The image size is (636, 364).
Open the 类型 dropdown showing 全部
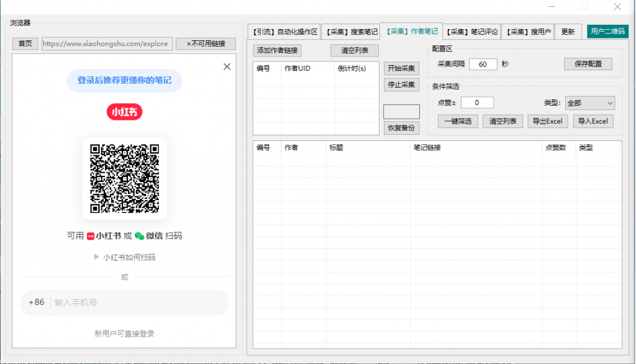589,102
